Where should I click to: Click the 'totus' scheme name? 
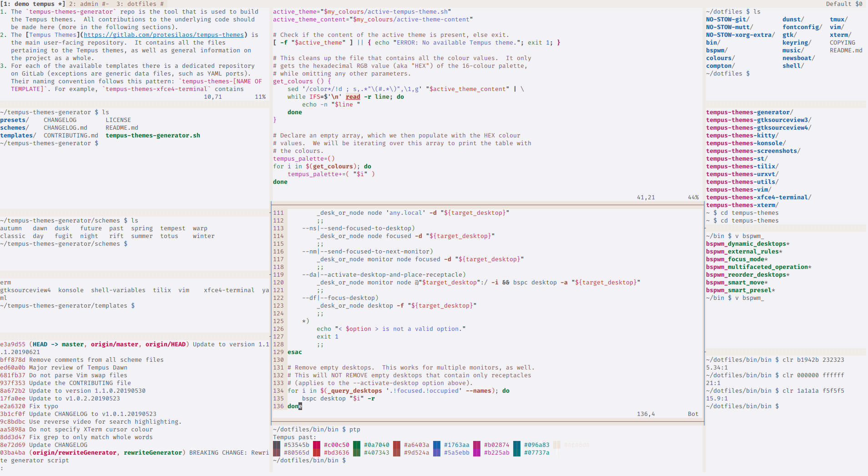169,236
